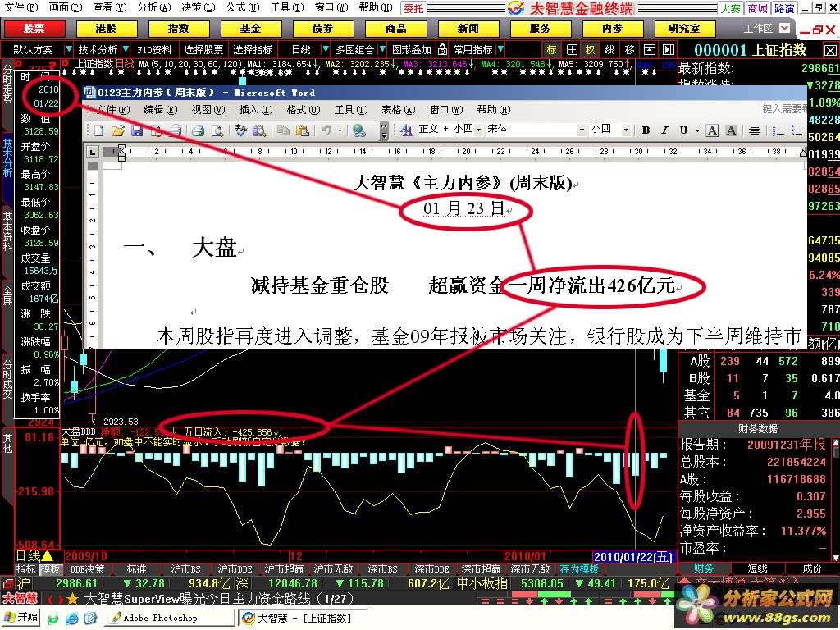The image size is (840, 630).
Task: Open the 常用指标 dropdown arrow
Action: (x=500, y=49)
